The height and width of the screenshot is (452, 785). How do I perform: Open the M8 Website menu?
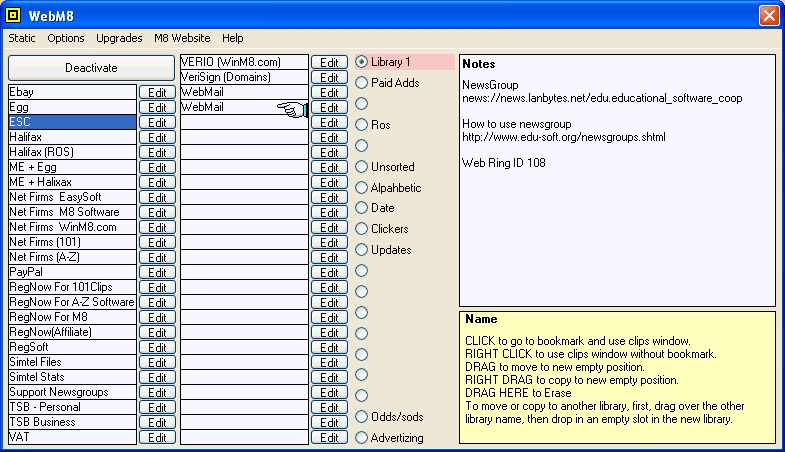click(182, 38)
